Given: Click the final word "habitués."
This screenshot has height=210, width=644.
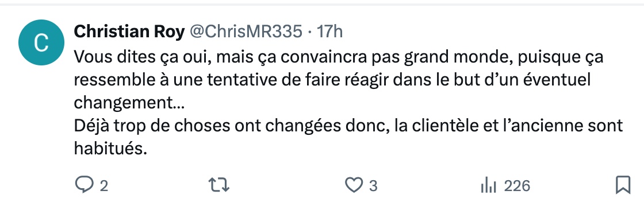Looking at the screenshot, I should coord(110,149).
